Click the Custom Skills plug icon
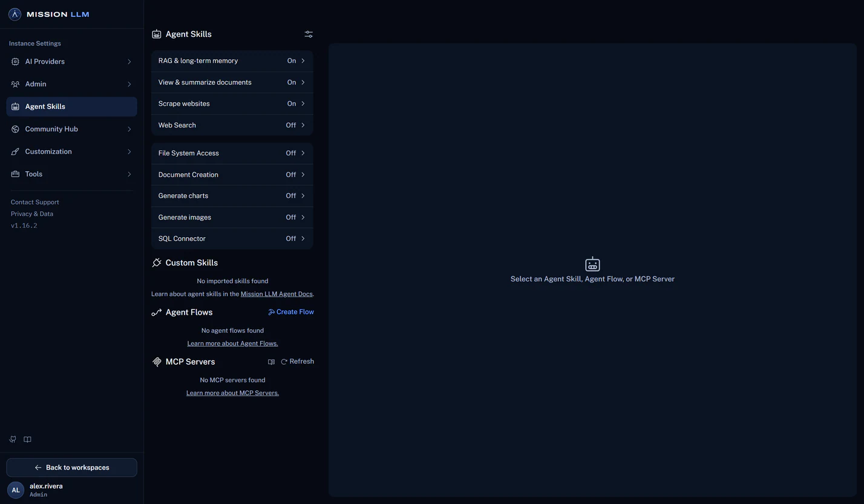The height and width of the screenshot is (504, 864). 157,263
